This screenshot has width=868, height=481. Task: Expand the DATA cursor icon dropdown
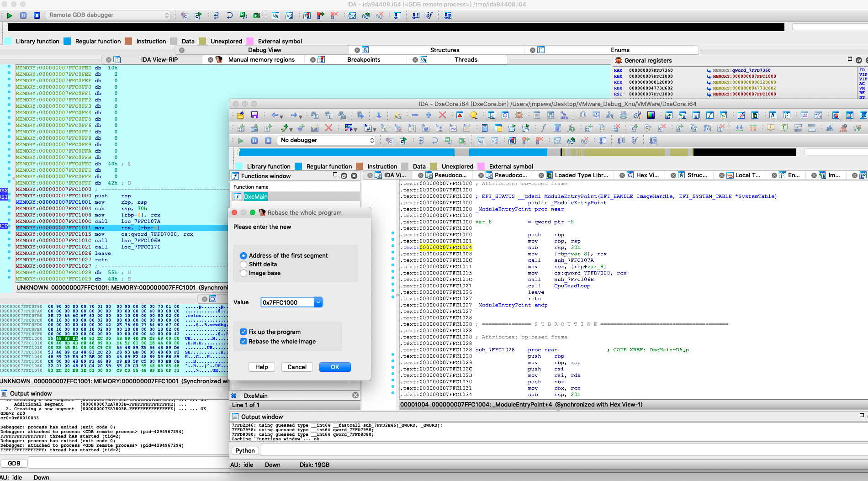pos(355,130)
